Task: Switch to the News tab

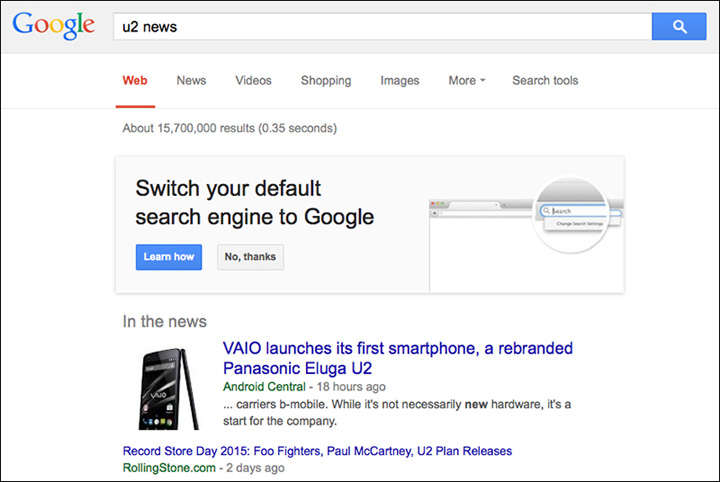Action: point(191,81)
